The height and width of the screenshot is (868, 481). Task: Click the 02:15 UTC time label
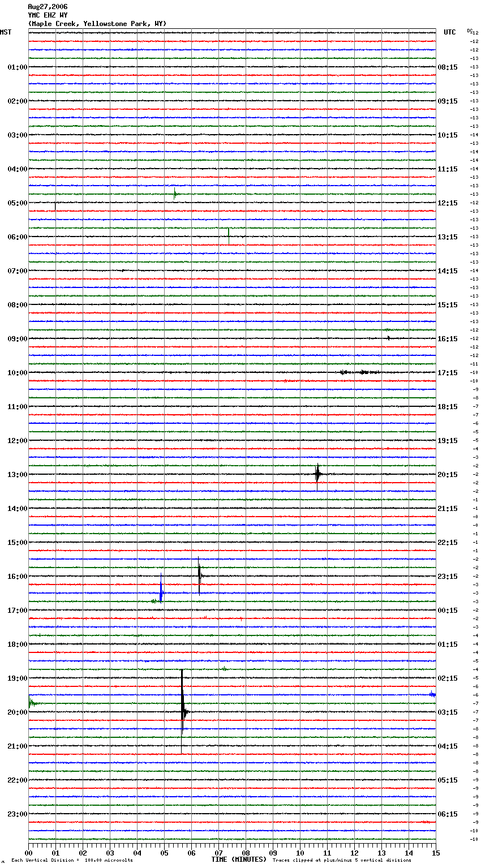tap(448, 678)
